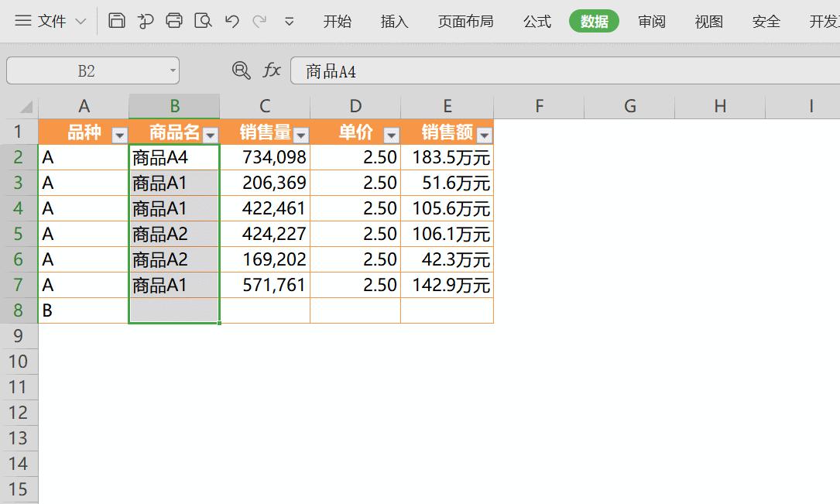
Task: Click the Redo icon
Action: (259, 22)
